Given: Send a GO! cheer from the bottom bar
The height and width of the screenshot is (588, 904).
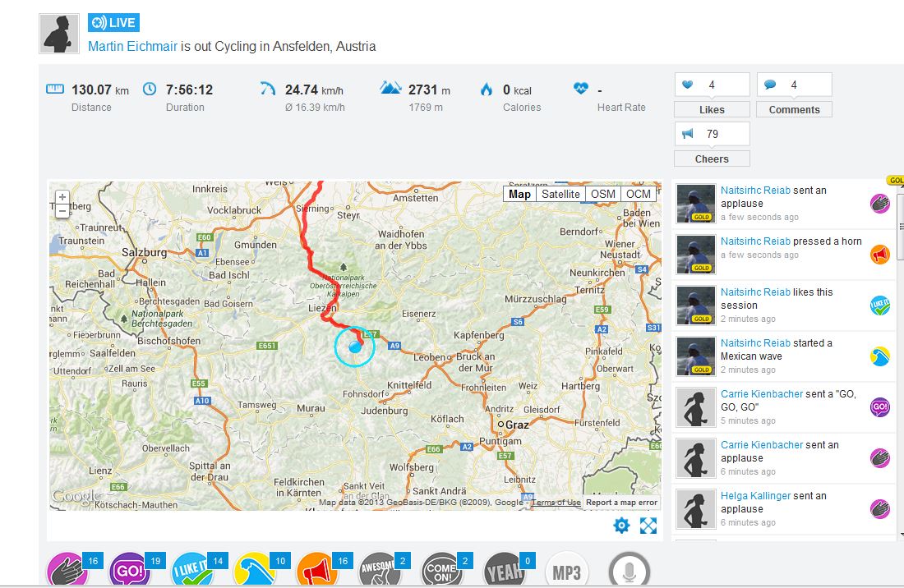Looking at the screenshot, I should (131, 570).
